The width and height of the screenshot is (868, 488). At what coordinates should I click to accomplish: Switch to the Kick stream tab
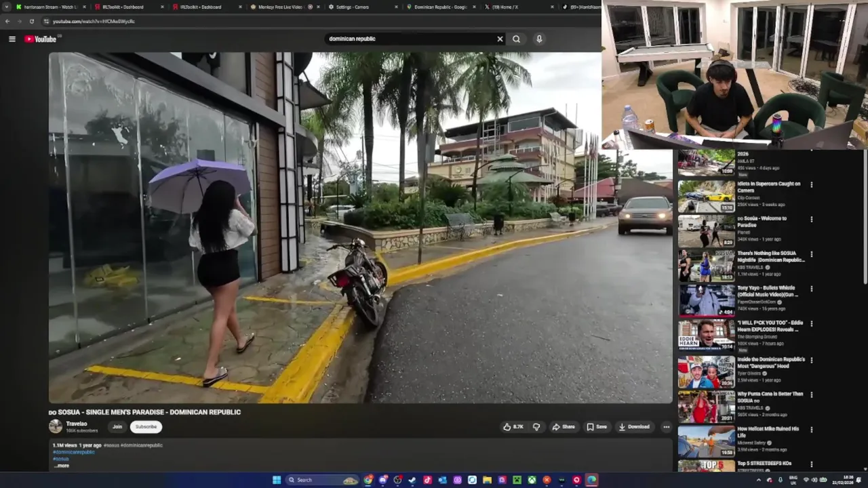(x=50, y=7)
